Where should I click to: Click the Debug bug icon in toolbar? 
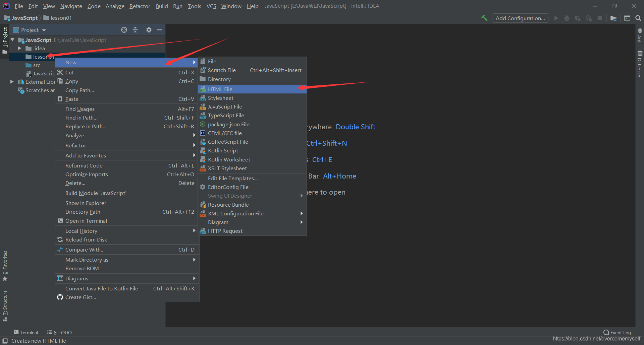point(567,18)
